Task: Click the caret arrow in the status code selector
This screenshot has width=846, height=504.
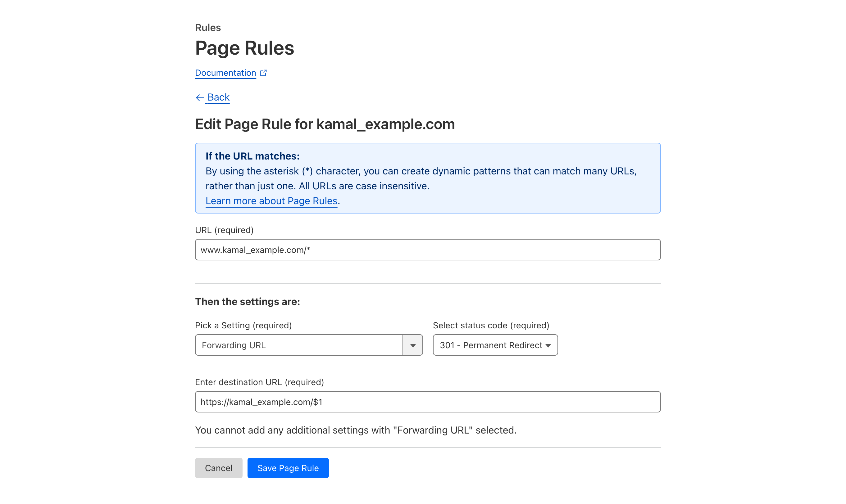Action: pos(548,345)
